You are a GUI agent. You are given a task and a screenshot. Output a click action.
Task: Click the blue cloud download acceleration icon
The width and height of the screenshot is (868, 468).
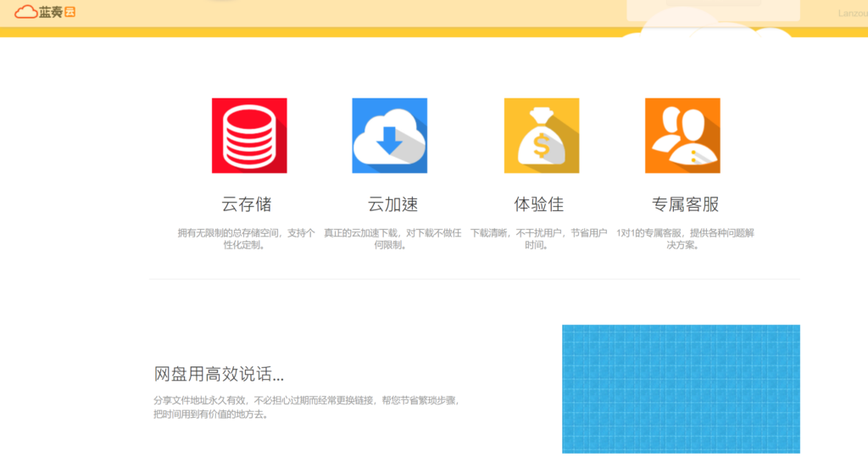(x=389, y=136)
